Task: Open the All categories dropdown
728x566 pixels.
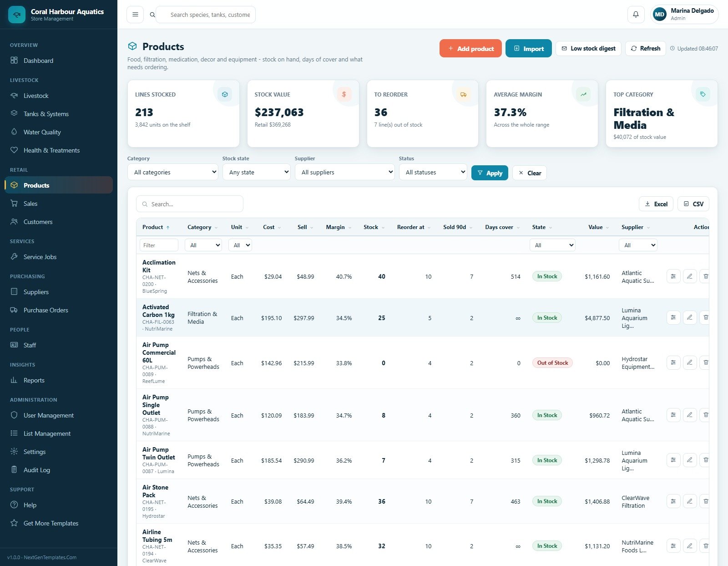Action: 173,172
